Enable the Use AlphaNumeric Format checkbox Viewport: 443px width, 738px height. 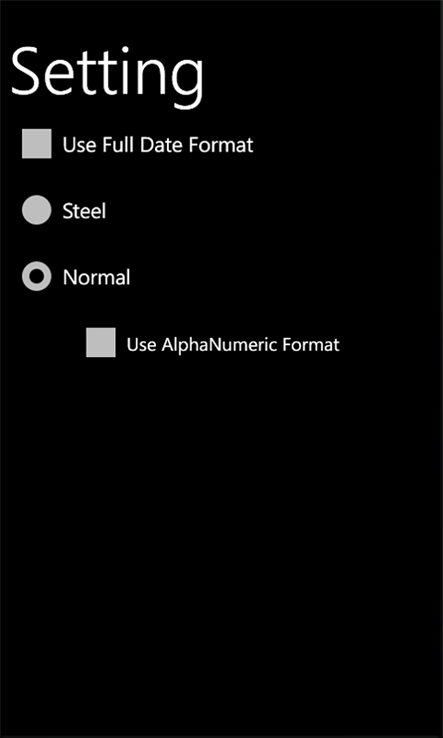(x=101, y=343)
